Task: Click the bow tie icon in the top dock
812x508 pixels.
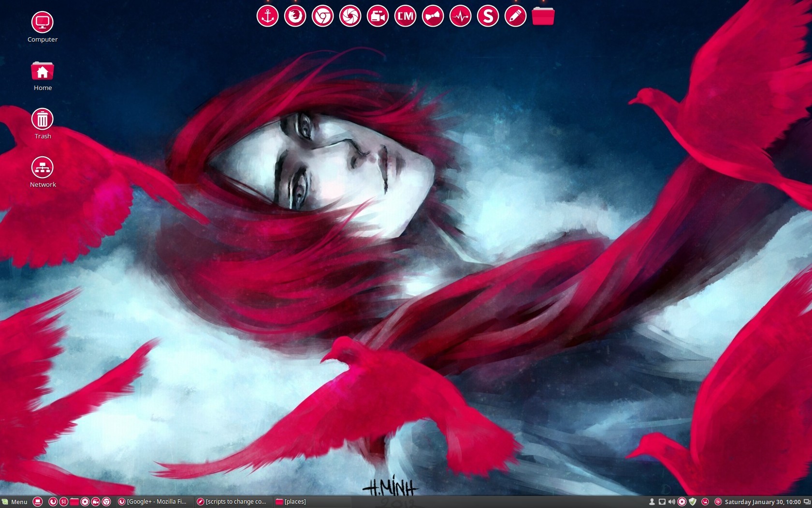Action: 433,16
